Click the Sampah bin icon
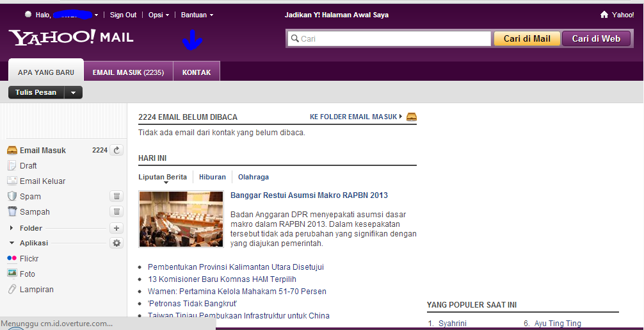 click(12, 211)
